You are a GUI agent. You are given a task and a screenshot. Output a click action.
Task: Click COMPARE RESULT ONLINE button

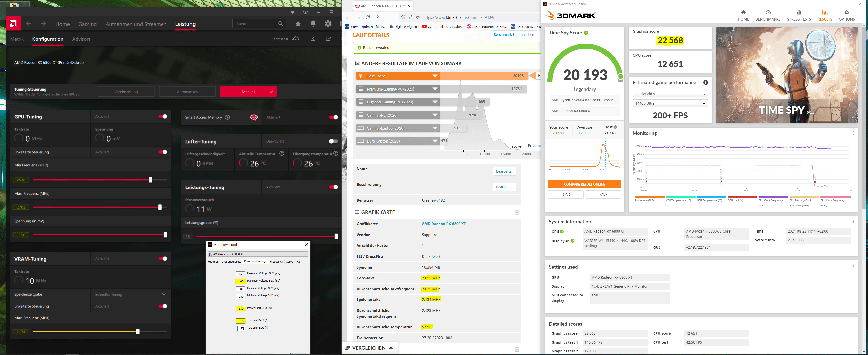coord(584,184)
